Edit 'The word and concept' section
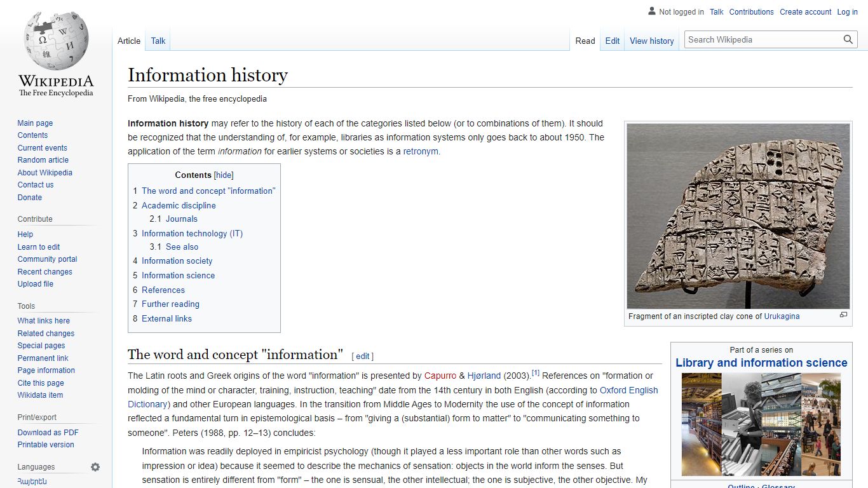The height and width of the screenshot is (488, 868). point(363,356)
